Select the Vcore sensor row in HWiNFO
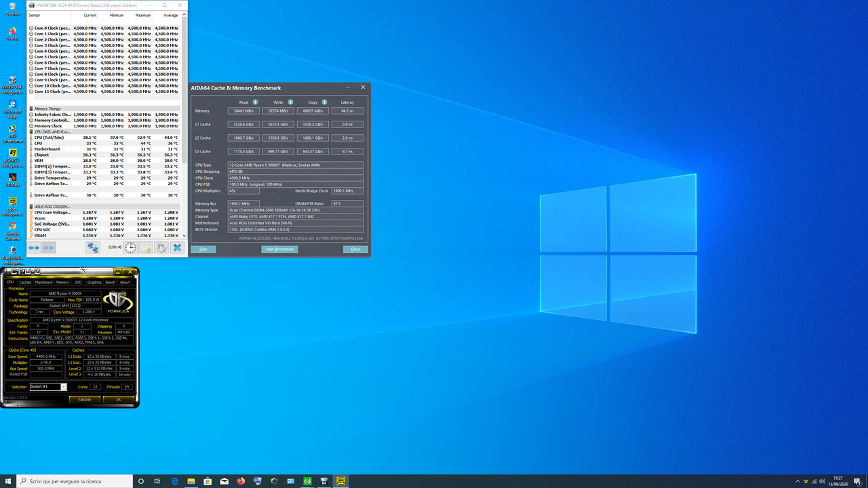The image size is (868, 488). pos(104,218)
